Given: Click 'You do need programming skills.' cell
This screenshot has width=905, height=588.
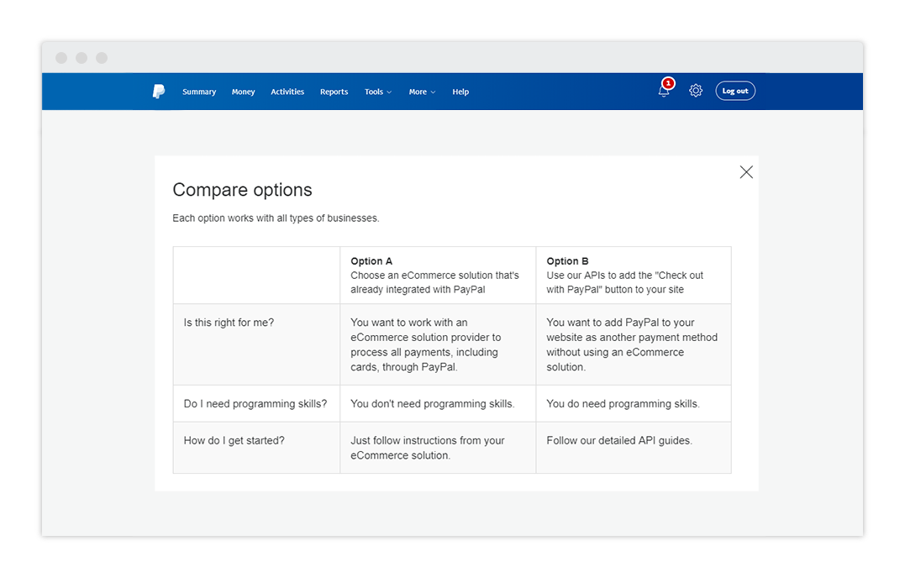Looking at the screenshot, I should click(x=634, y=403).
